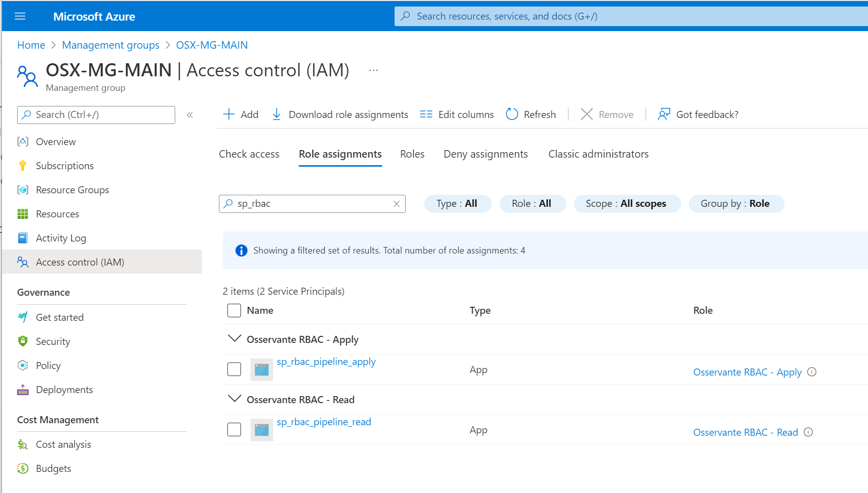Check the sp_rbac_pipeline_read row checkbox
The width and height of the screenshot is (868, 493).
pyautogui.click(x=234, y=430)
